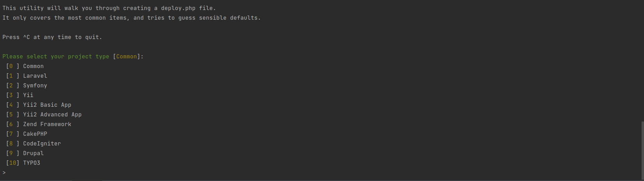Click the 'Press ^C at any time' line

click(x=52, y=37)
